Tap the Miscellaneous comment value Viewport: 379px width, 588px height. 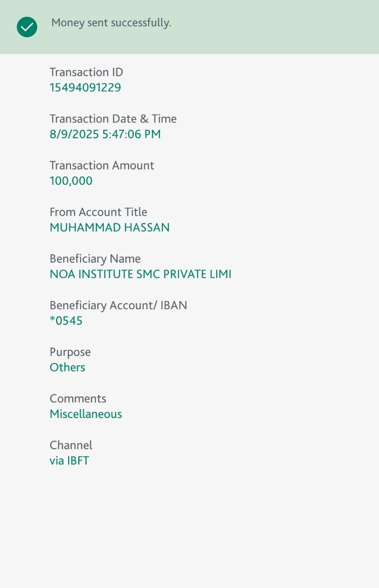tap(86, 414)
